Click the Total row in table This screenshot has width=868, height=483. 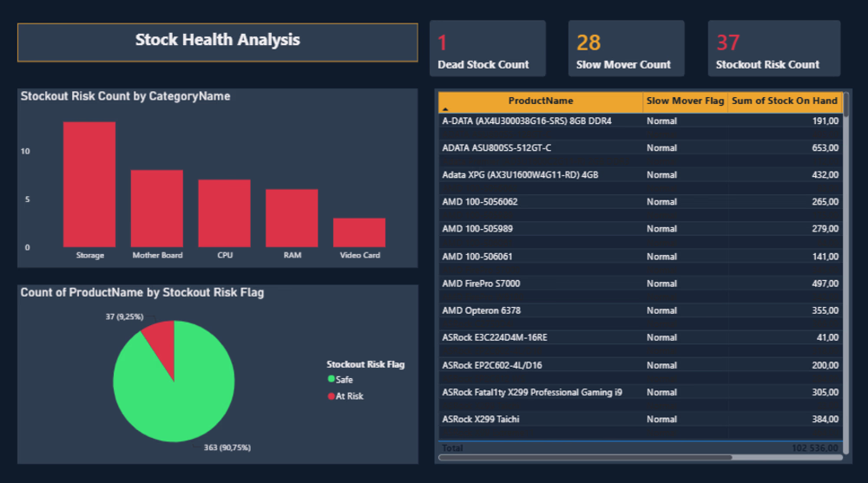[x=641, y=447]
